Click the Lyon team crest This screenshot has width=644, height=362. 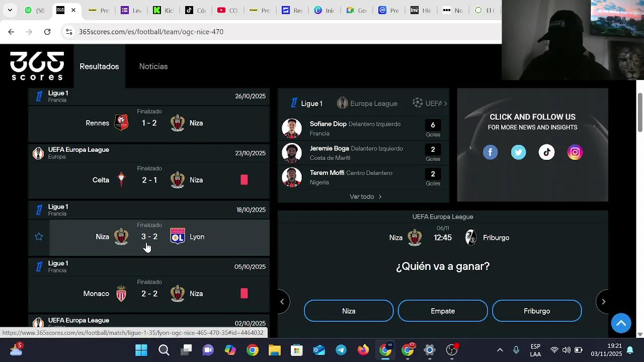click(x=178, y=236)
